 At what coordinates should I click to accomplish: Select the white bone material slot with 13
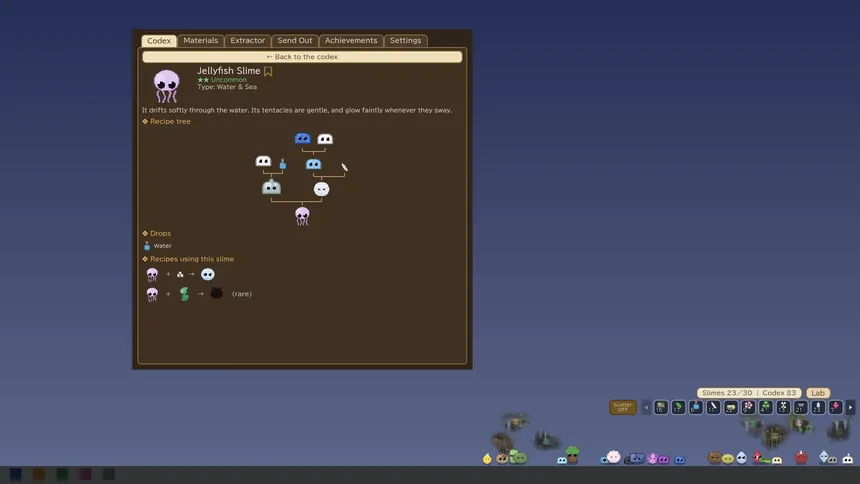pyautogui.click(x=783, y=407)
